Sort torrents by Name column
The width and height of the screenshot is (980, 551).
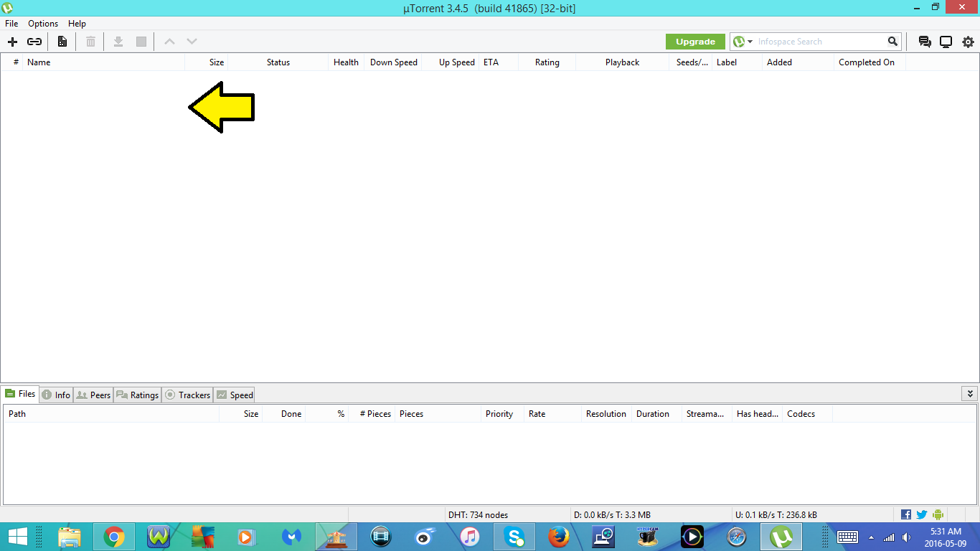103,62
